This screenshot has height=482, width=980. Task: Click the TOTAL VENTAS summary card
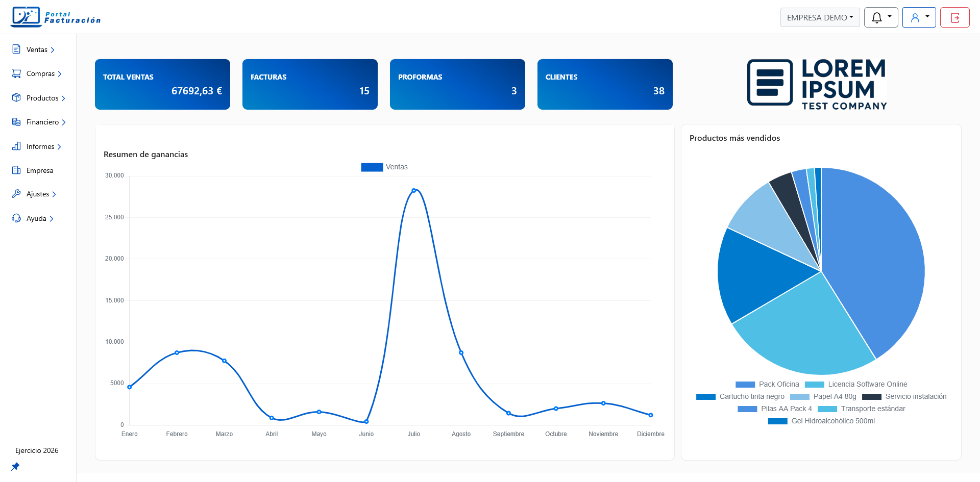pyautogui.click(x=162, y=84)
